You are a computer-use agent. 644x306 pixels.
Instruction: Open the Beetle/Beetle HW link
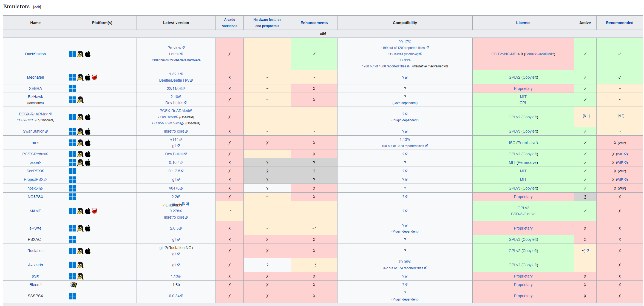pyautogui.click(x=176, y=80)
